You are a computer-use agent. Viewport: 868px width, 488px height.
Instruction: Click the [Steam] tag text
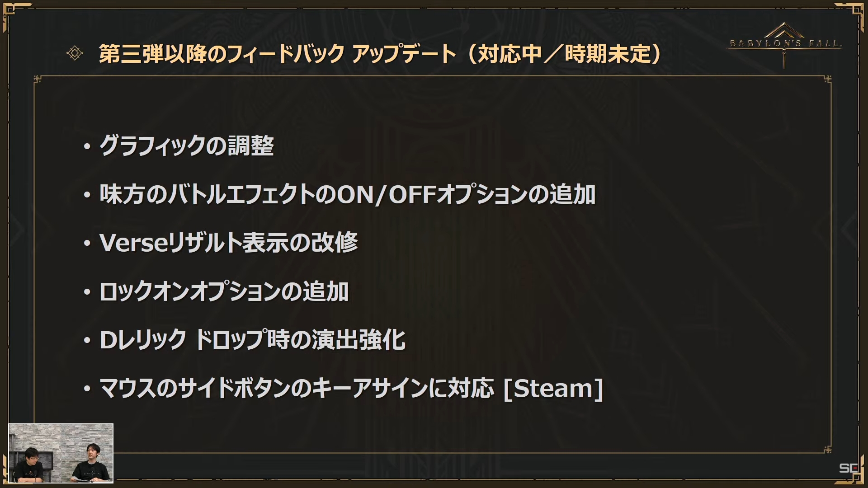tap(553, 388)
